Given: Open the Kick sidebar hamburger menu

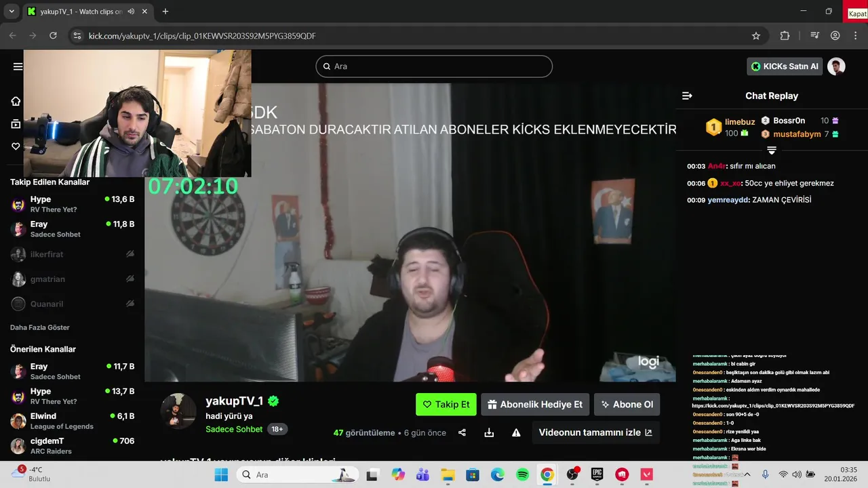Looking at the screenshot, I should click(x=18, y=66).
